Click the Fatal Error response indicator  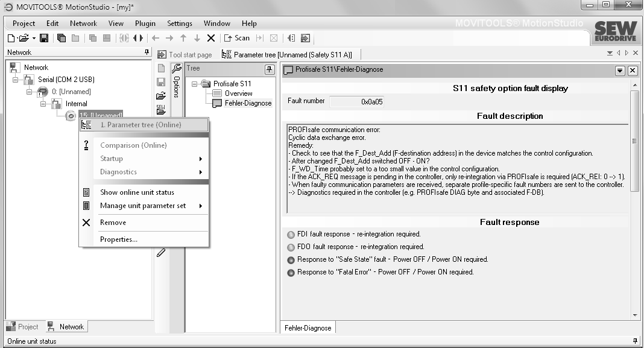click(291, 273)
